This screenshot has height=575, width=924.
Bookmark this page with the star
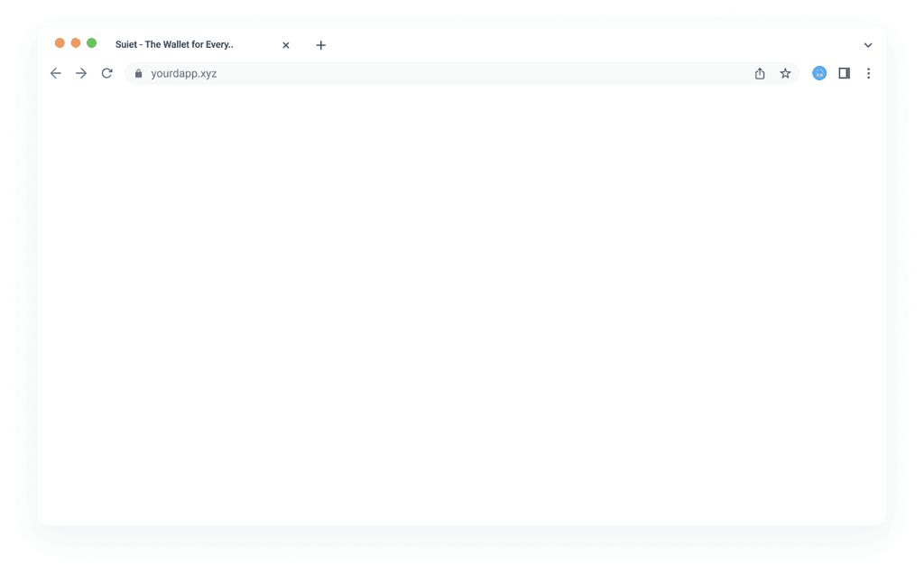(785, 73)
